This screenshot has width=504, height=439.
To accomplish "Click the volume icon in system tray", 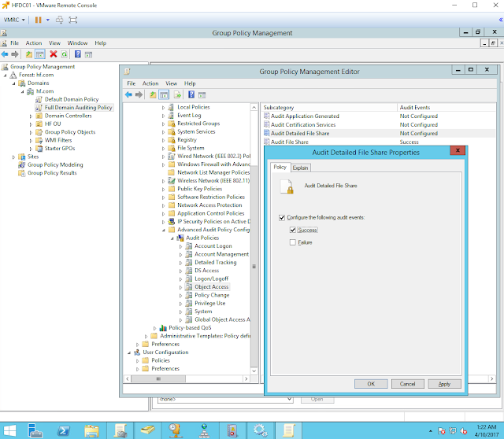I will point(464,431).
